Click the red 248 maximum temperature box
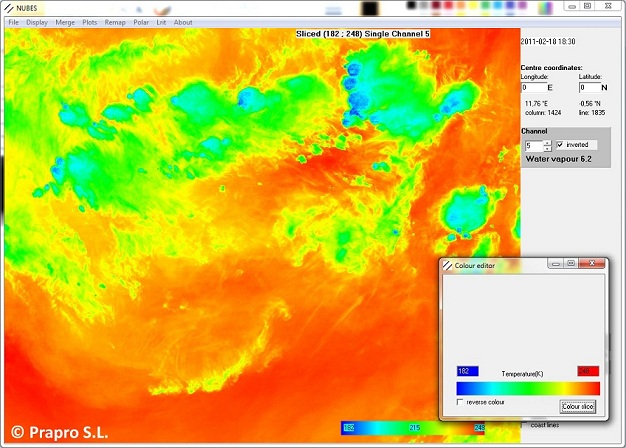 click(x=588, y=371)
